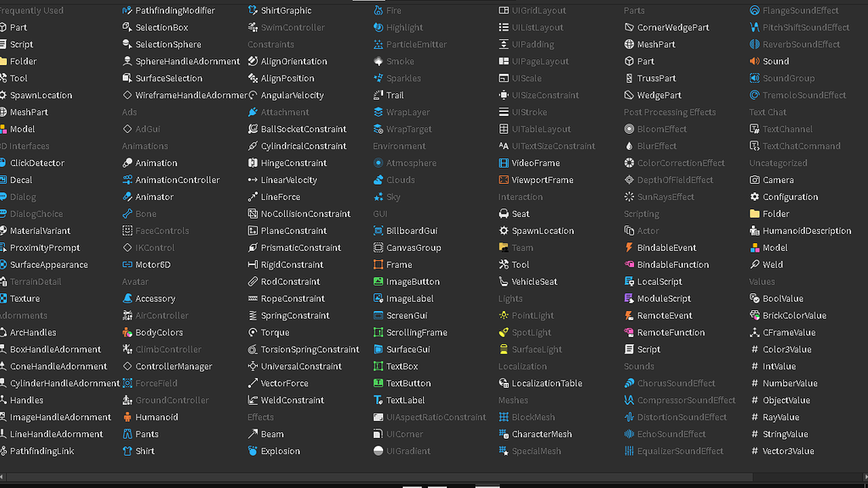Select the Part object icon
The height and width of the screenshot is (488, 868).
coord(8,27)
